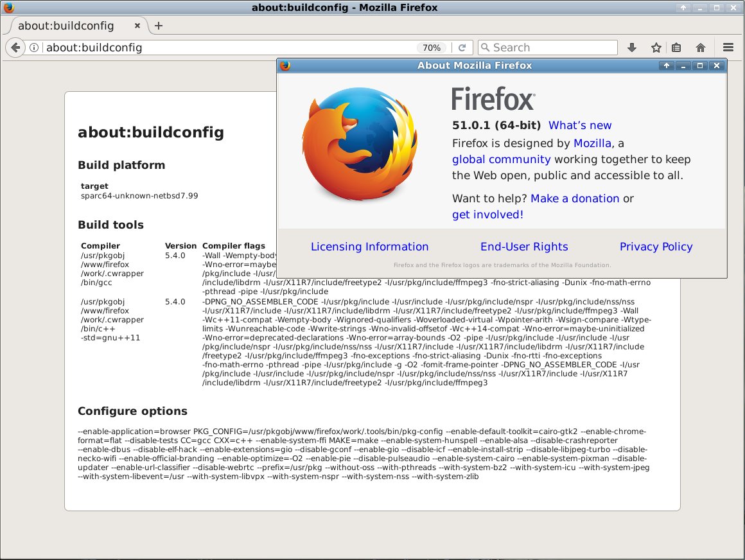The width and height of the screenshot is (745, 560).
Task: Click the Compiler column header
Action: (100, 246)
